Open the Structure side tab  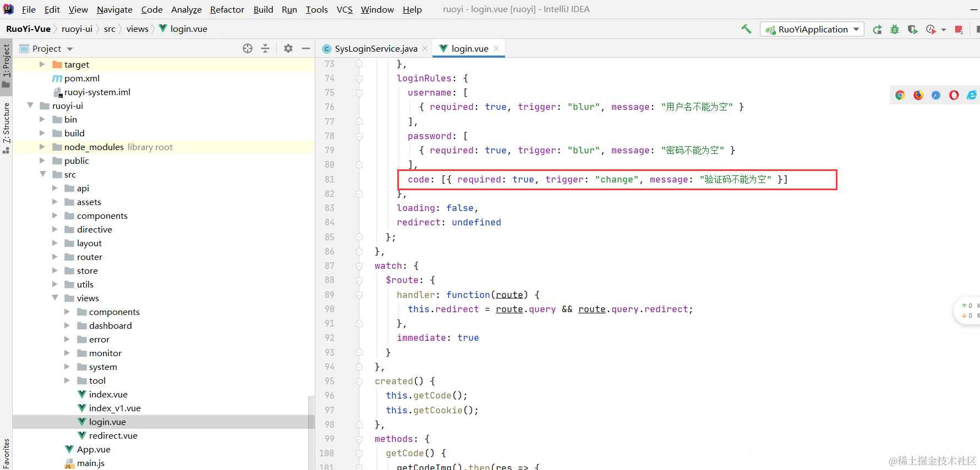point(6,127)
